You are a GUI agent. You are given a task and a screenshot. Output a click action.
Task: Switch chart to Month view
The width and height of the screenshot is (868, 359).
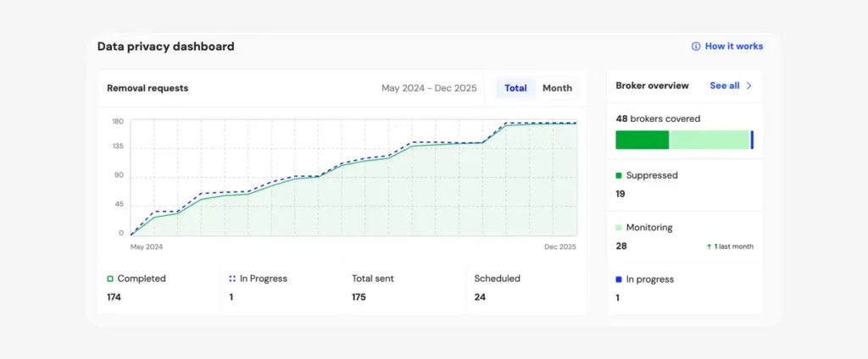click(x=557, y=88)
